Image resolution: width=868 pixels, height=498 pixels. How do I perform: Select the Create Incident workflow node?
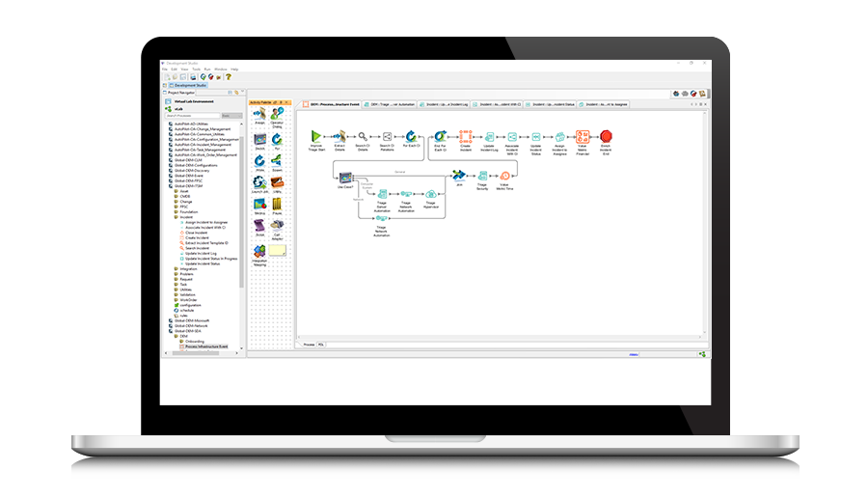[464, 136]
